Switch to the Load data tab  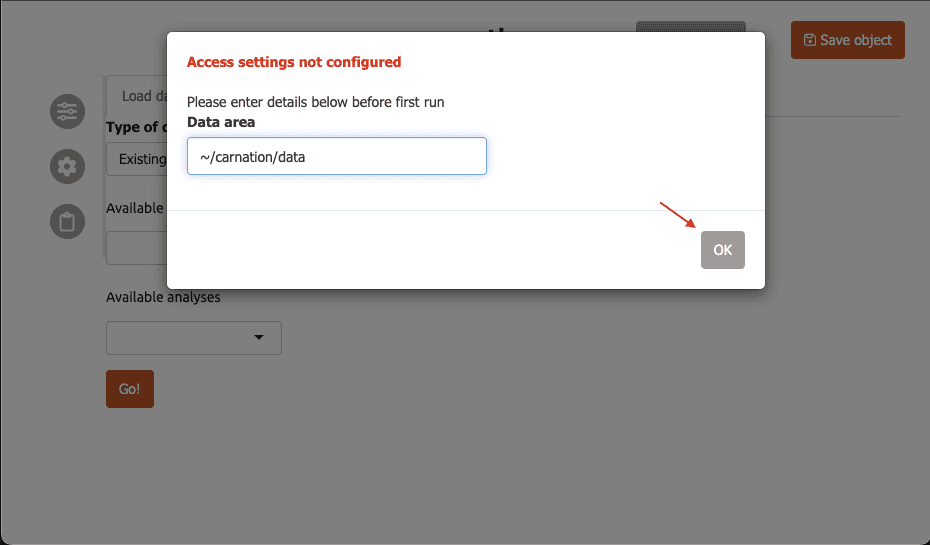click(x=136, y=96)
